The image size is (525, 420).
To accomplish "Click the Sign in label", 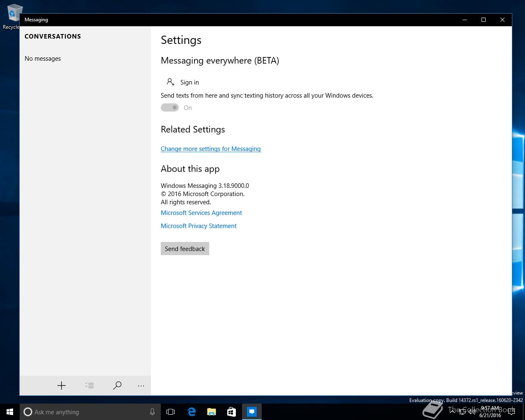I will (189, 82).
